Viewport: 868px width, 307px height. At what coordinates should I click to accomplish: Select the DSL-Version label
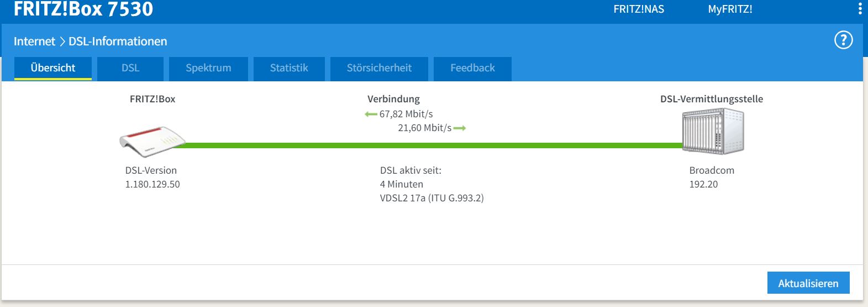(x=151, y=170)
